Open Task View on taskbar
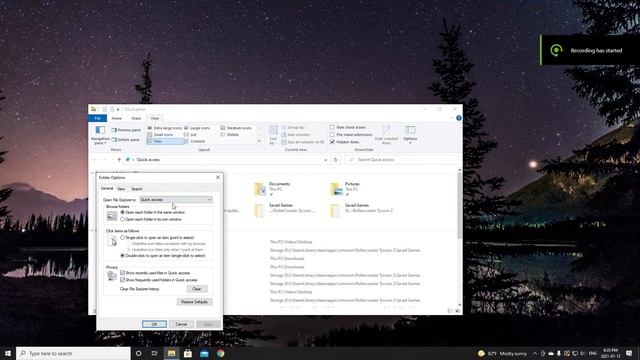 pyautogui.click(x=155, y=353)
